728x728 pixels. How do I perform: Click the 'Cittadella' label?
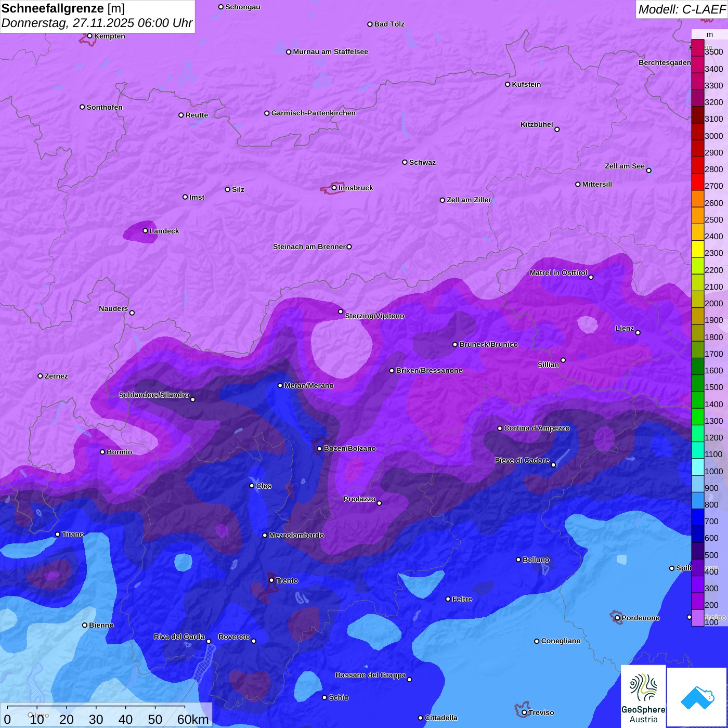click(x=441, y=718)
